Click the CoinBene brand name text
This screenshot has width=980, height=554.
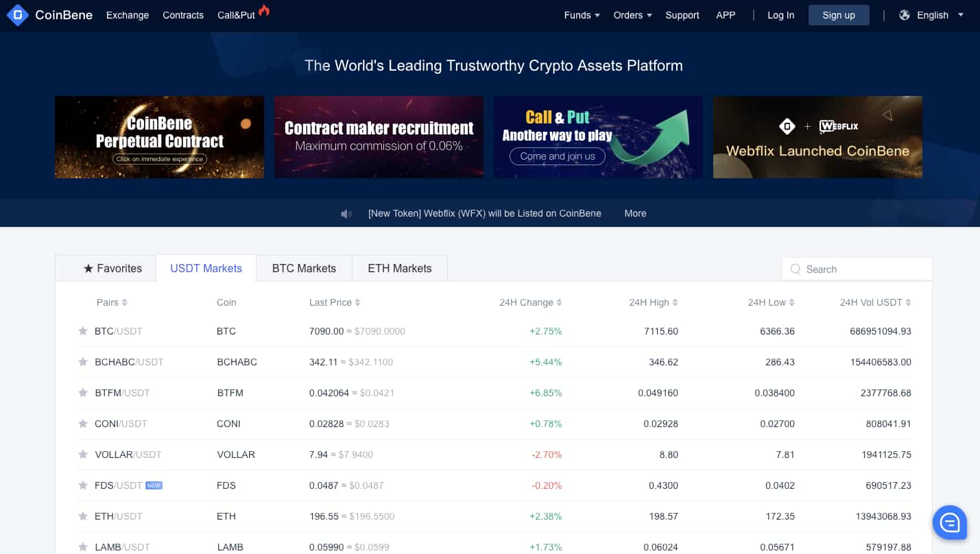(x=64, y=15)
